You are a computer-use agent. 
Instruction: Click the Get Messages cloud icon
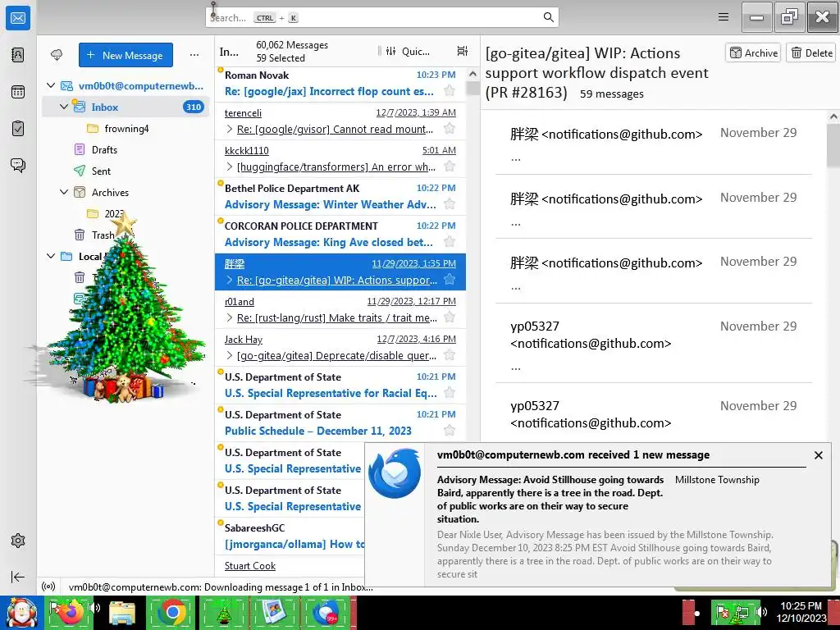[x=57, y=55]
